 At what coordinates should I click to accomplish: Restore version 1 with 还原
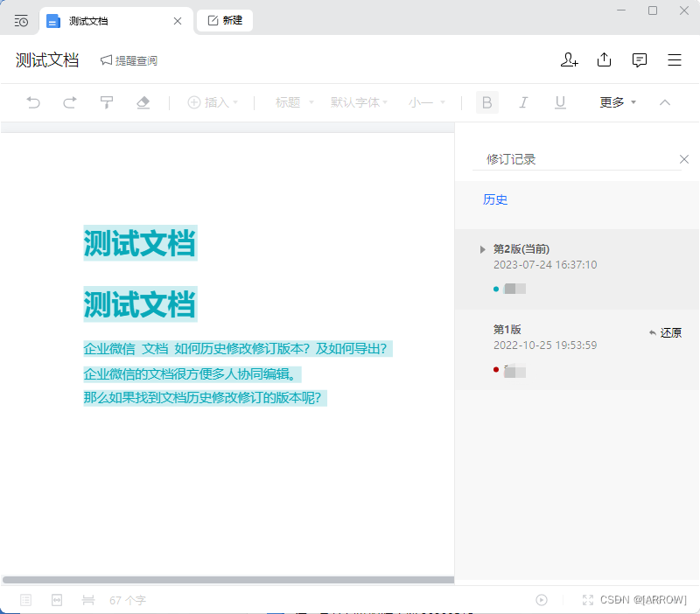pos(665,333)
